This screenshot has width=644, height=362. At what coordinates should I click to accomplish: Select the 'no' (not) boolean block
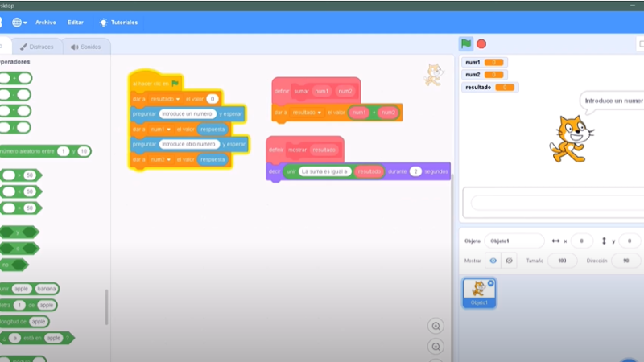(x=14, y=265)
